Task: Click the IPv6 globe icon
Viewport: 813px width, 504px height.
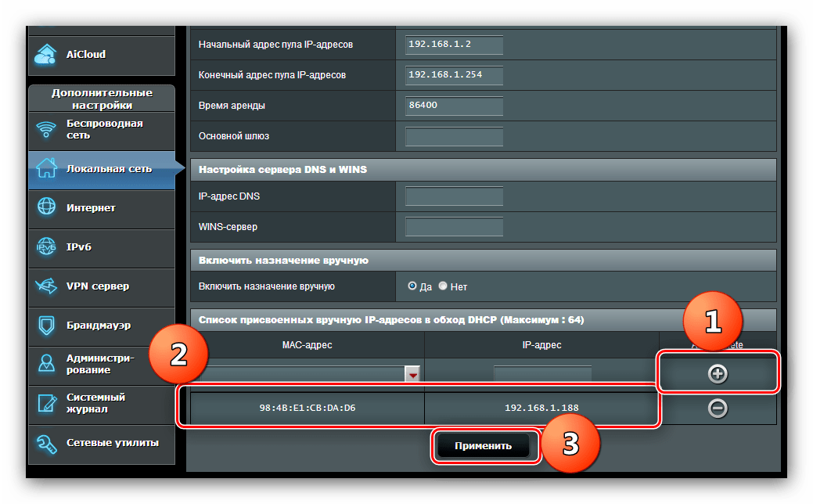Action: (46, 247)
